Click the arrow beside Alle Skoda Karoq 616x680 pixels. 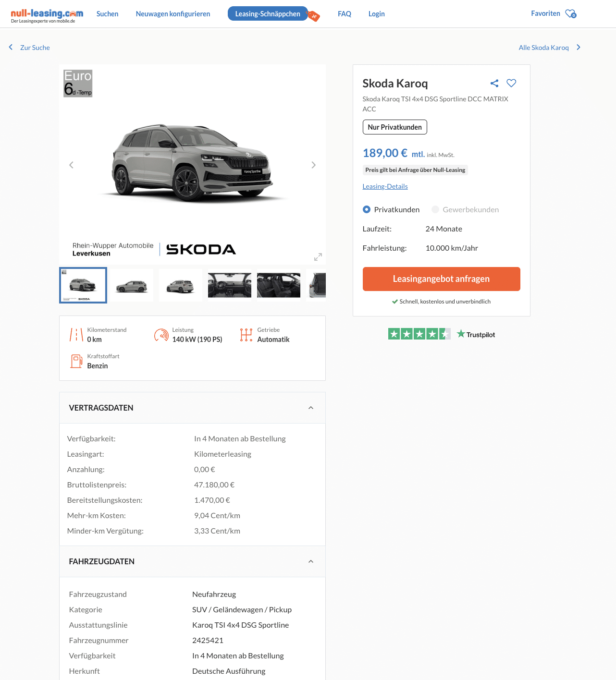tap(579, 47)
